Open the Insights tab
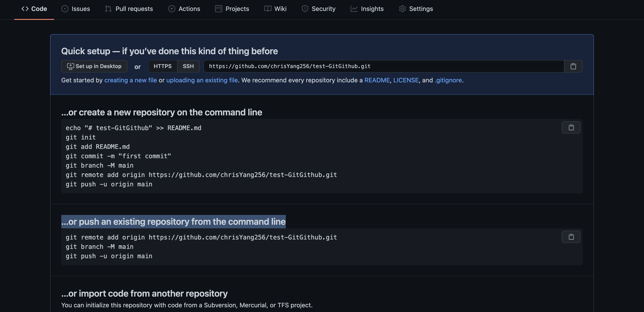Viewport: 644px width, 312px height. (x=367, y=9)
